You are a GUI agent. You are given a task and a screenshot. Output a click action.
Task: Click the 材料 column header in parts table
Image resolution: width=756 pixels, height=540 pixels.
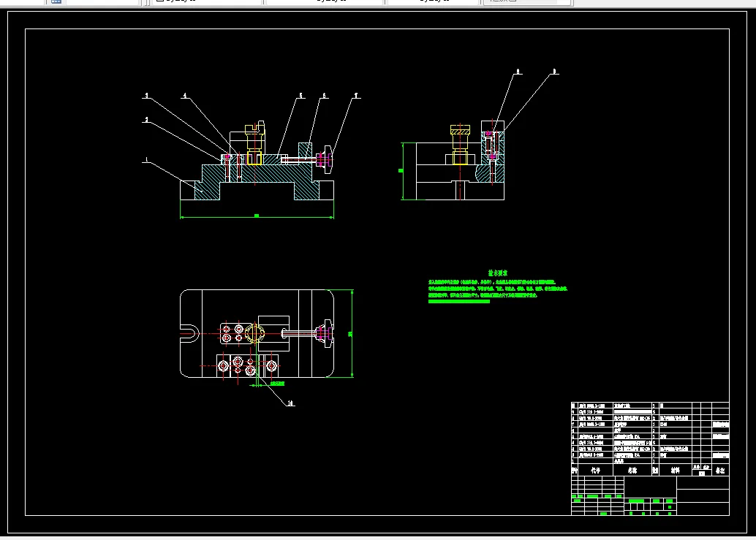pos(675,470)
